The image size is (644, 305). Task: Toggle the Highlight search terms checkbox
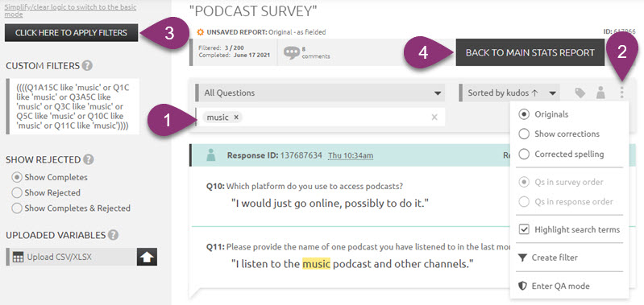click(x=524, y=229)
